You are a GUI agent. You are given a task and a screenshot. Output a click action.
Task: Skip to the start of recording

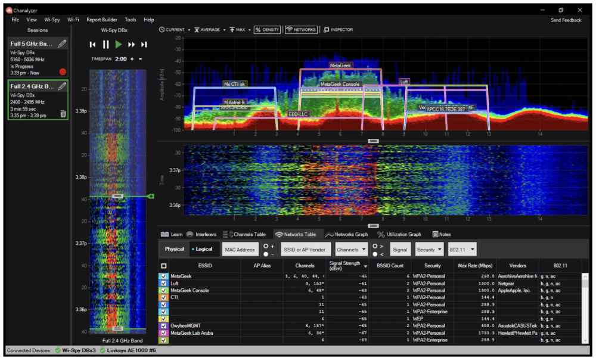click(92, 45)
